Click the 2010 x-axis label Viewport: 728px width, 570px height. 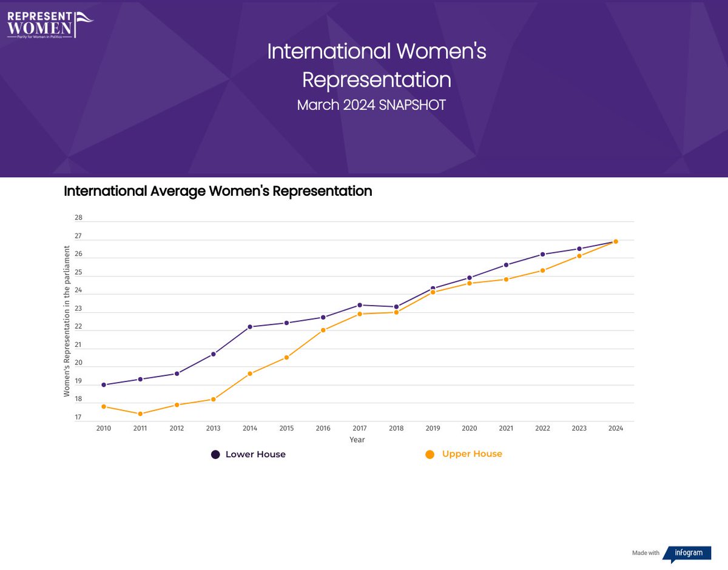104,428
